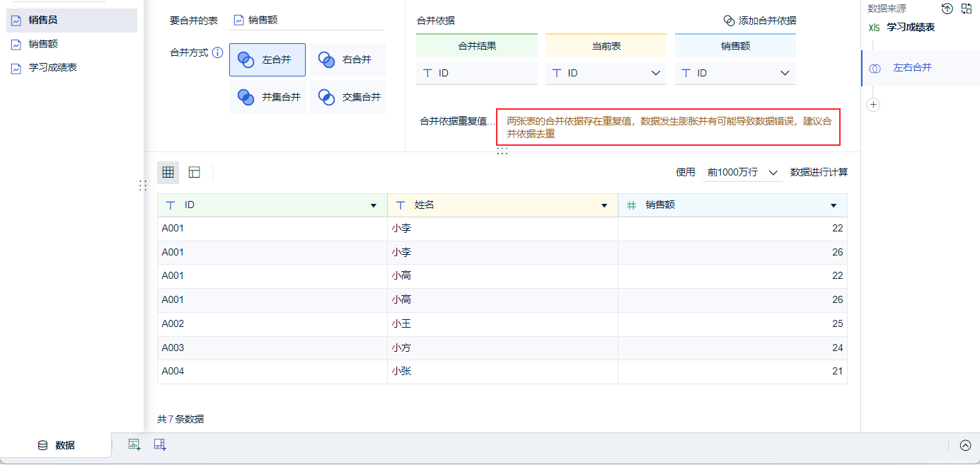Click the text type icon of ID column

click(170, 205)
